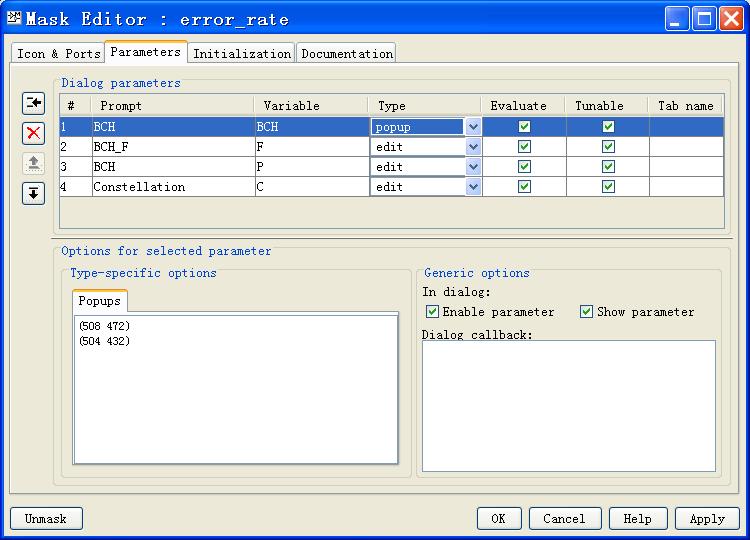This screenshot has width=750, height=540.
Task: Open the Initialization tab
Action: coord(242,54)
